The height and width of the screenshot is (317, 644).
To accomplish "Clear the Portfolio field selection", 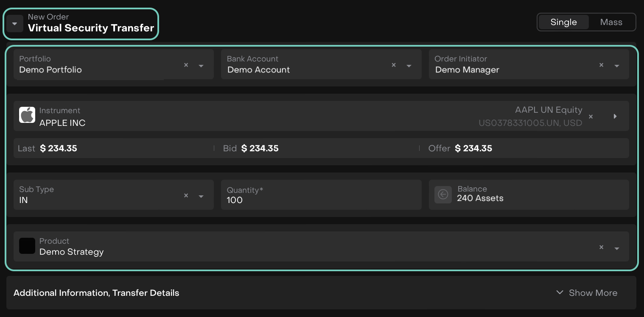I will pos(186,65).
